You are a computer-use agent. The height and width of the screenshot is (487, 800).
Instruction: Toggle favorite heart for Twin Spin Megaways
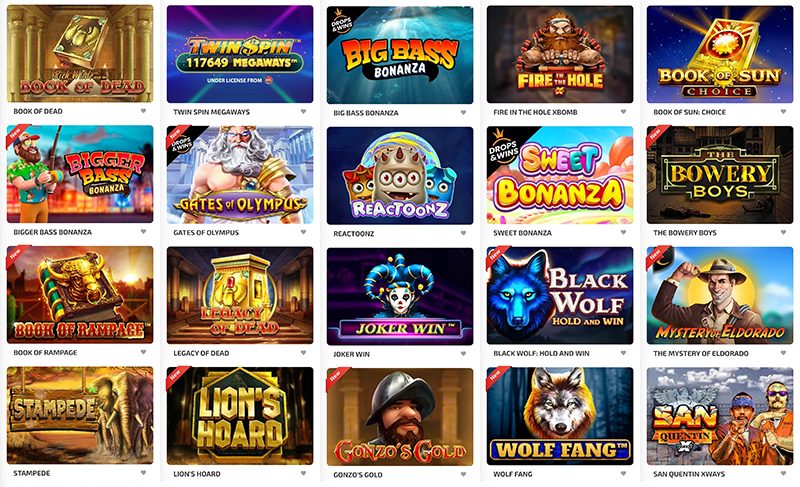tap(303, 111)
